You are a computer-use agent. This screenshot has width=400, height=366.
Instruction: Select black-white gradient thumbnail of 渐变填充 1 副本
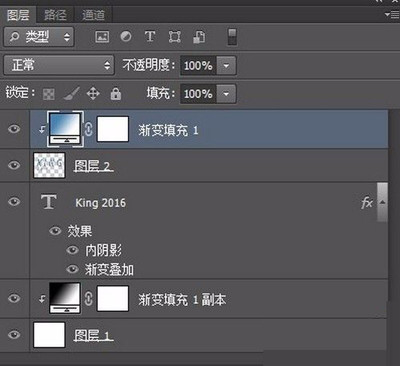pyautogui.click(x=65, y=298)
